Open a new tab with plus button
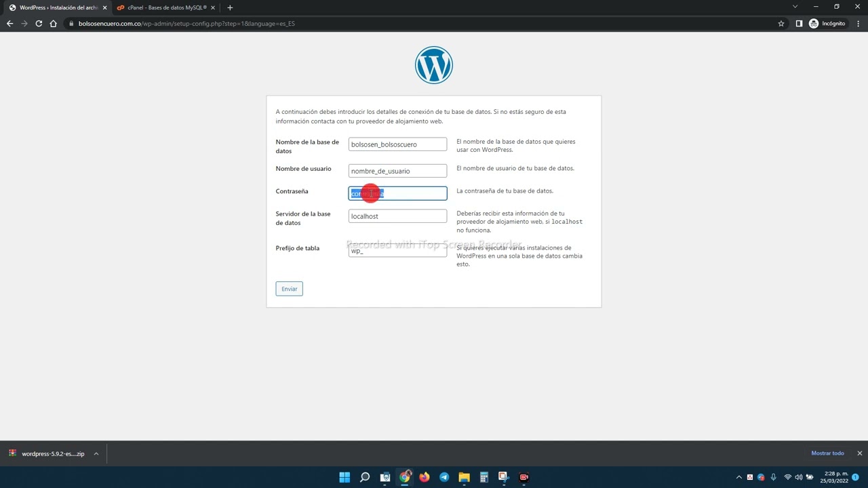 pyautogui.click(x=230, y=7)
